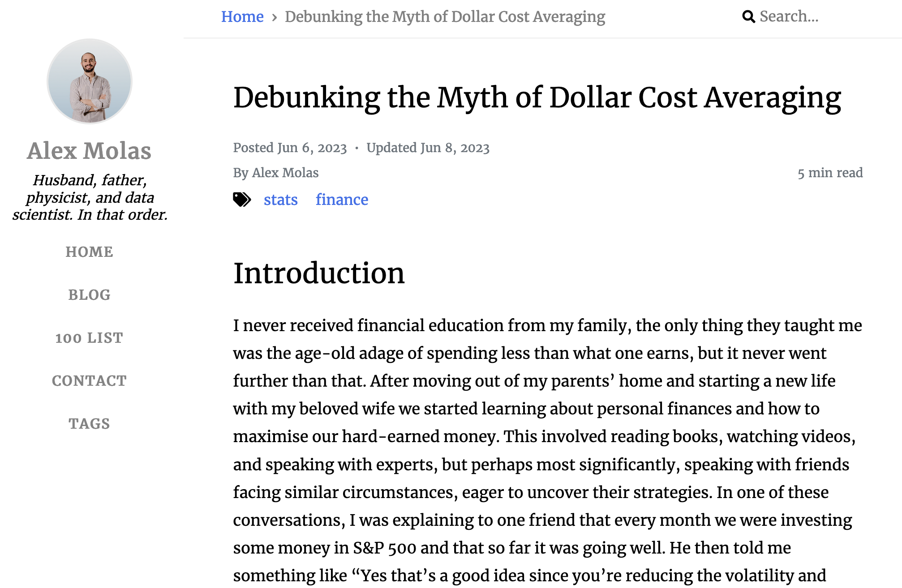
Task: Click the breadcrumb chevron separator
Action: tap(275, 17)
